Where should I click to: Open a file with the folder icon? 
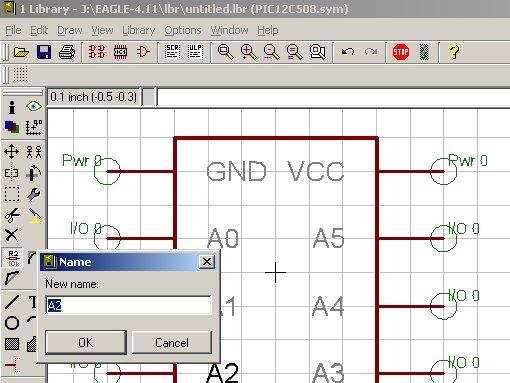[21, 52]
